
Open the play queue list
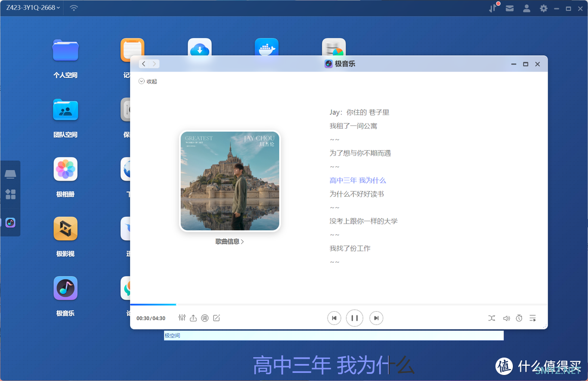532,318
